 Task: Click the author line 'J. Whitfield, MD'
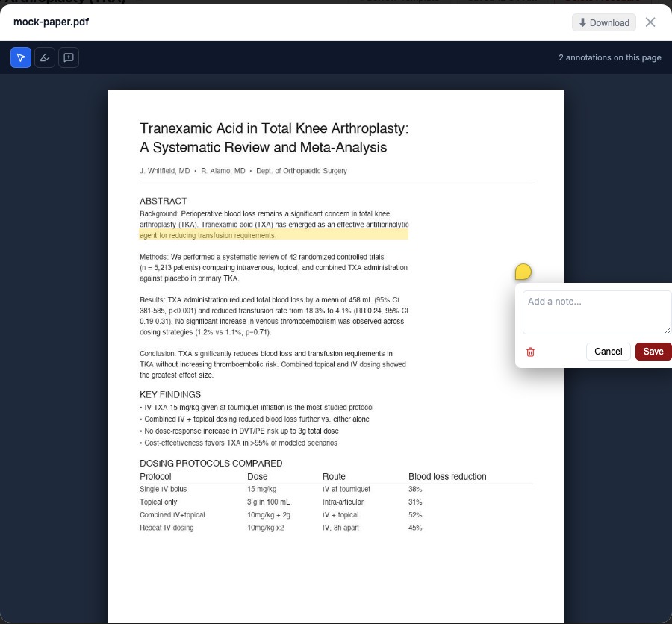point(164,171)
